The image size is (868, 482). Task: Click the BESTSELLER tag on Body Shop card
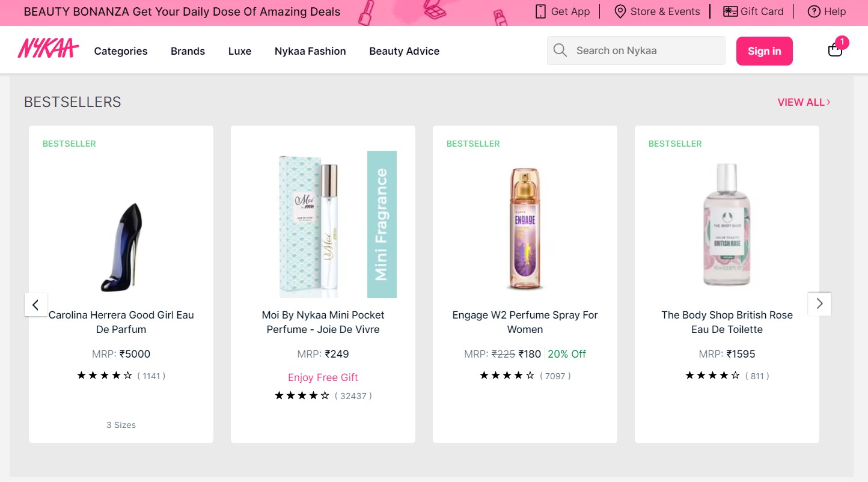coord(675,144)
